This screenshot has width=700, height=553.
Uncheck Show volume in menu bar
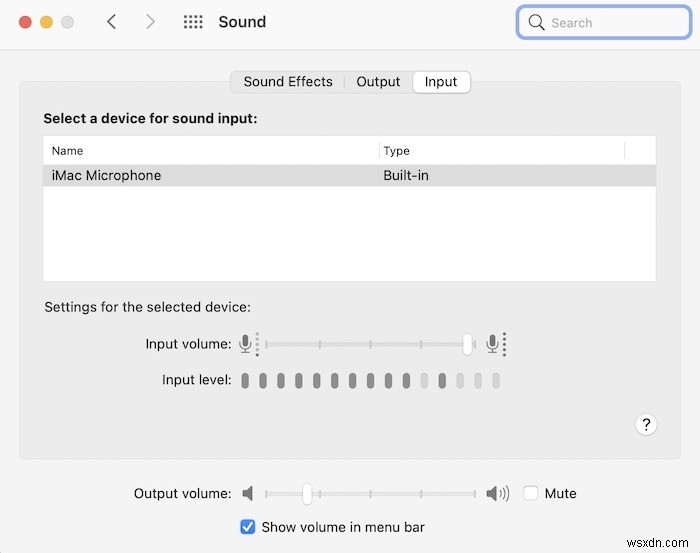[248, 526]
